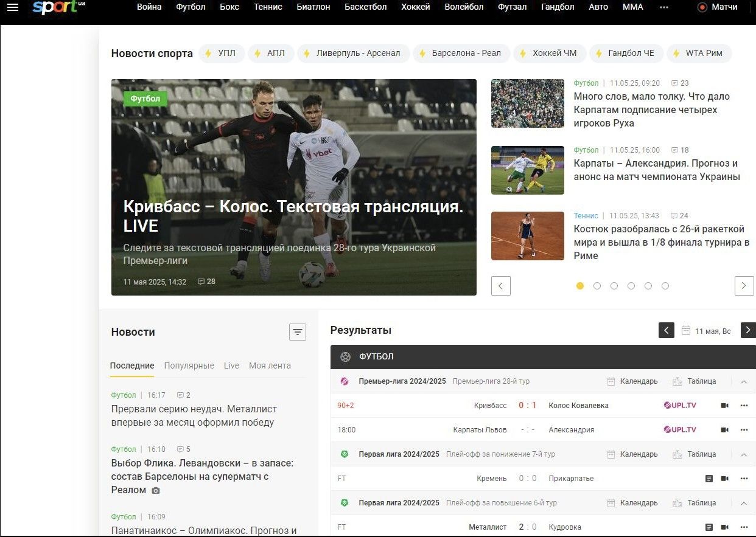Open the calendar icon beside 11 мая
The height and width of the screenshot is (537, 756).
(x=686, y=331)
